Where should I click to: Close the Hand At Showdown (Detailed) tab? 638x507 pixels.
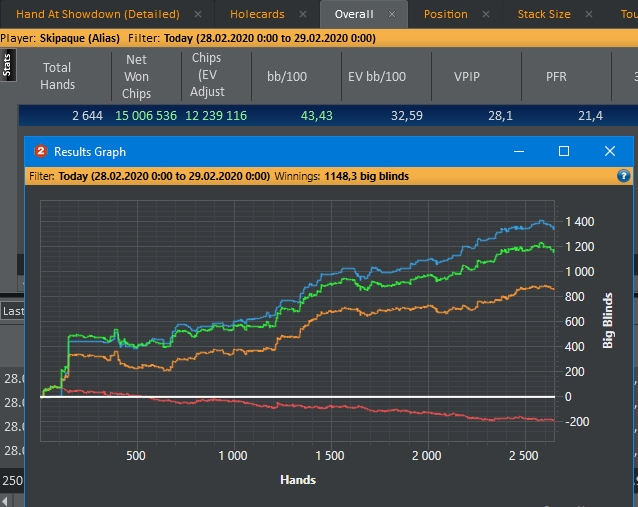click(198, 14)
